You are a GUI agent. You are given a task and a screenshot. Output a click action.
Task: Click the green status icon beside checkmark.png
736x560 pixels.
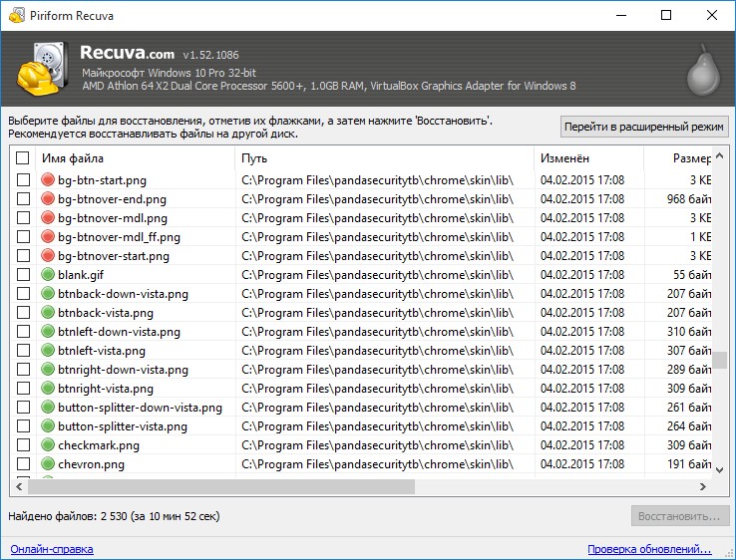point(48,444)
